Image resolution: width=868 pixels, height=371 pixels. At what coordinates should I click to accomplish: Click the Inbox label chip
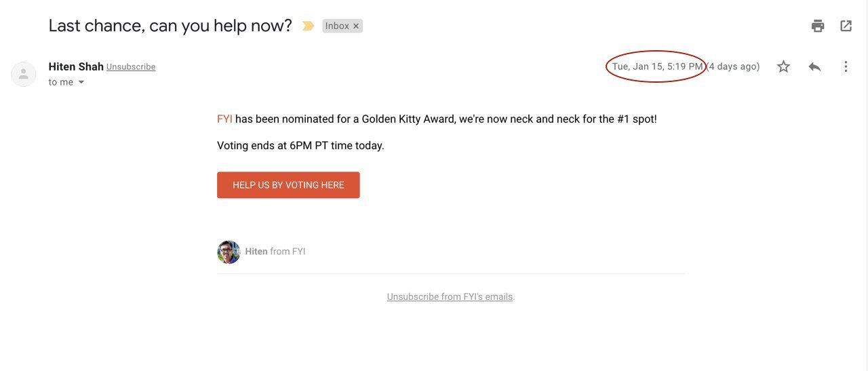click(x=337, y=26)
